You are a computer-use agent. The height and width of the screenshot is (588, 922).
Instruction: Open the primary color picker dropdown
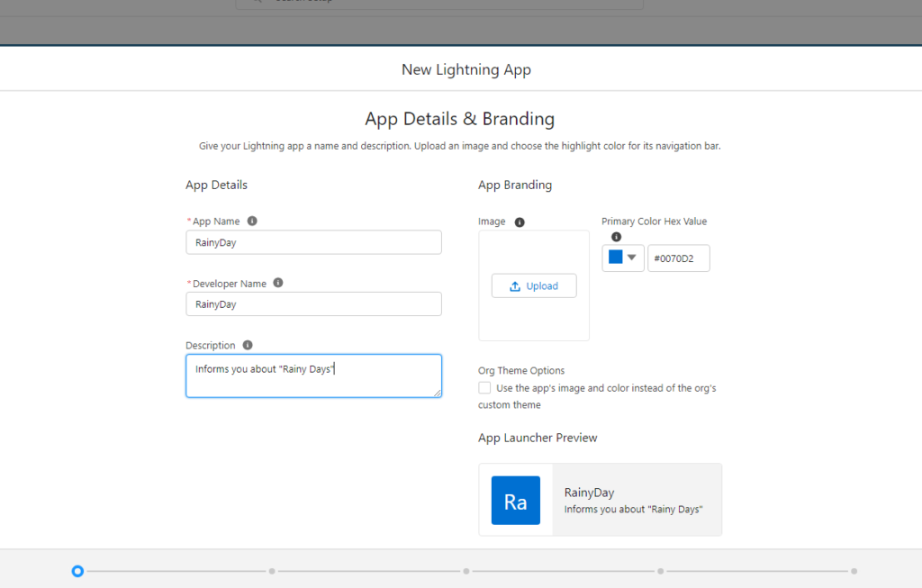tap(633, 258)
